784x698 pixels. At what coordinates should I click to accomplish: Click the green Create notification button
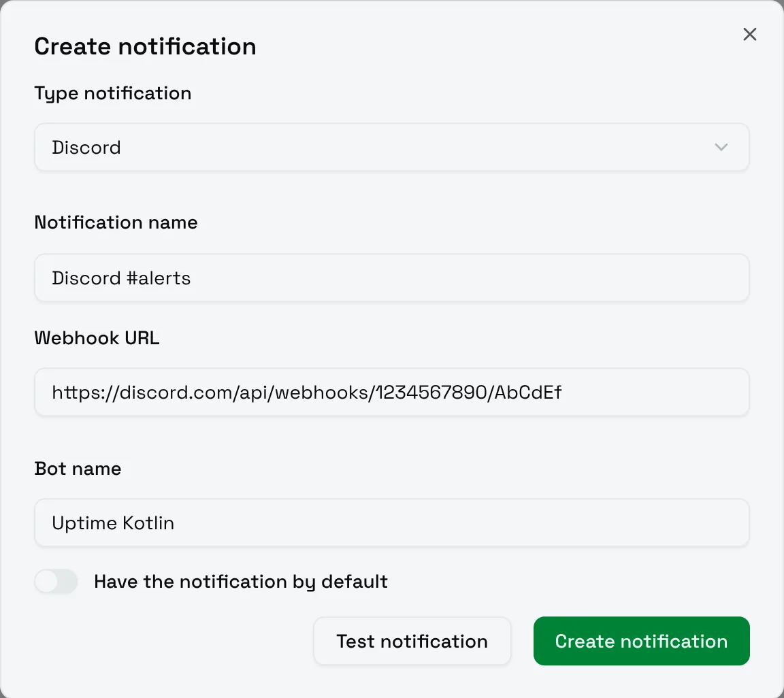(642, 641)
